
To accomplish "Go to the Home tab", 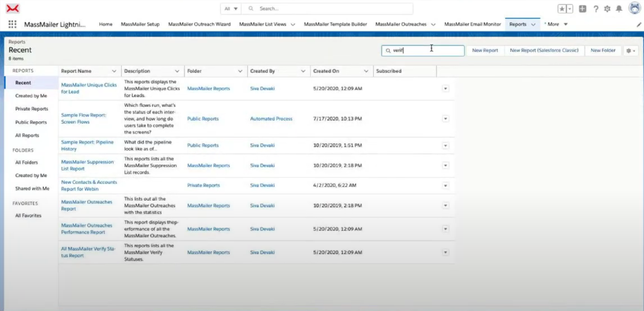I will point(106,24).
